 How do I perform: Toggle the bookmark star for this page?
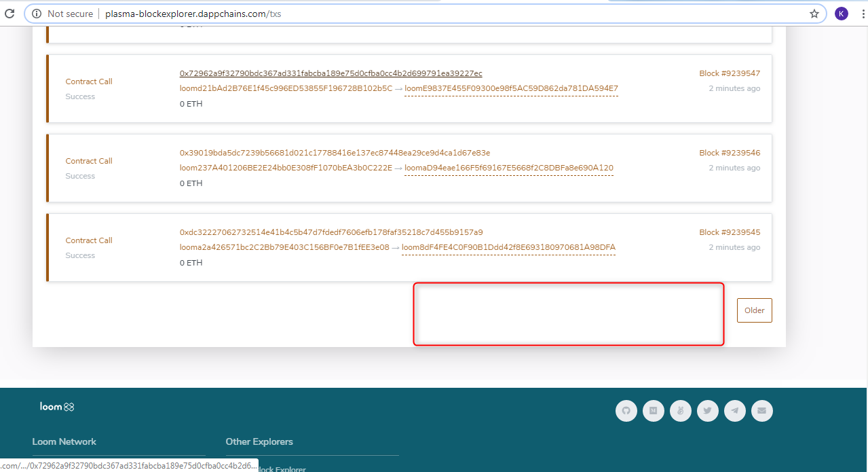click(x=814, y=13)
